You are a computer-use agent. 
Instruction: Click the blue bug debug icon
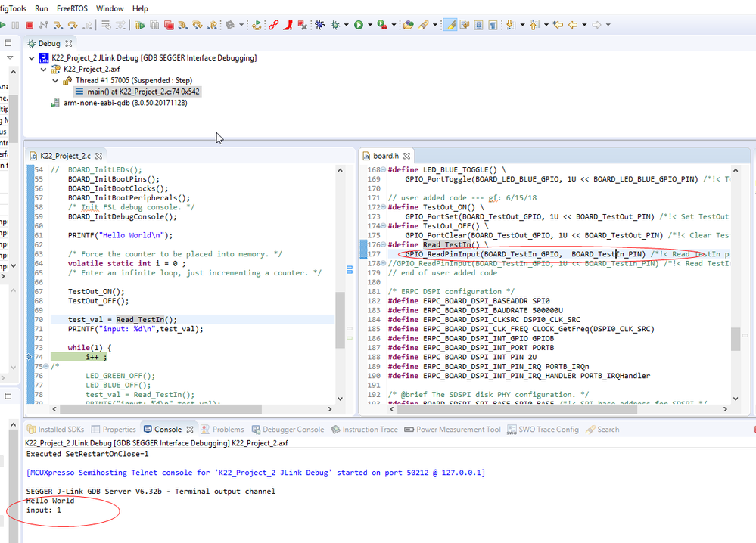(x=320, y=25)
